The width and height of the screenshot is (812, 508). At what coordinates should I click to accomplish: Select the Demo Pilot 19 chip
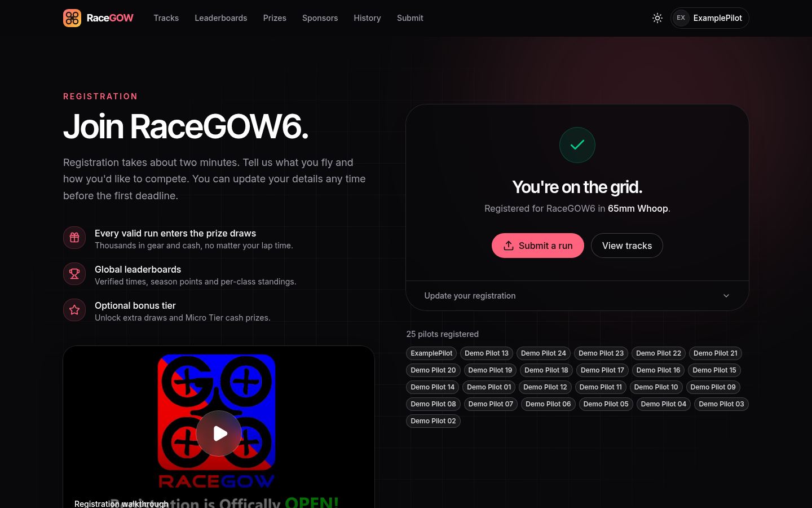490,370
